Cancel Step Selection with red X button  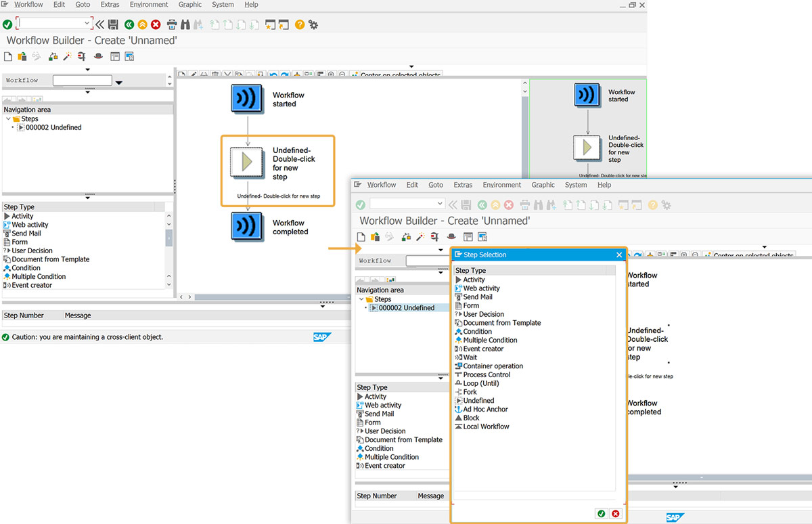pos(615,514)
